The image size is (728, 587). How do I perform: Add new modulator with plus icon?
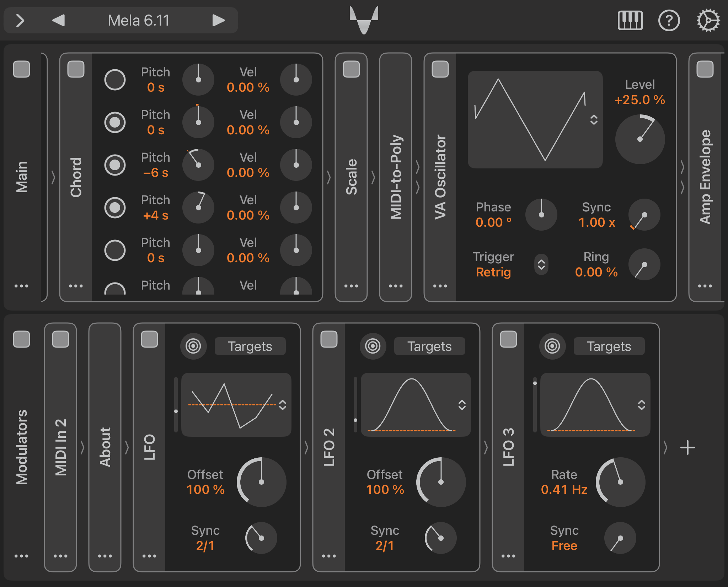tap(687, 447)
